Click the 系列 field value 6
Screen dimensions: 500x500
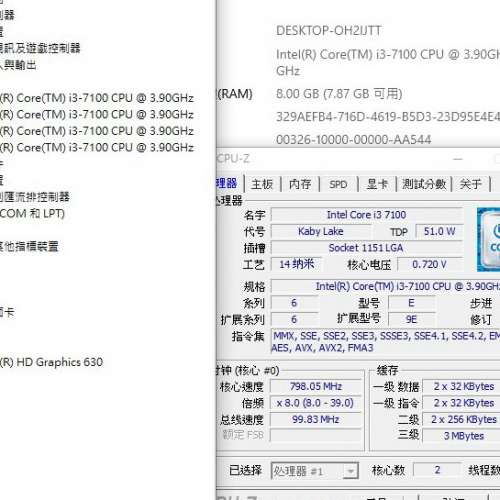pyautogui.click(x=294, y=303)
